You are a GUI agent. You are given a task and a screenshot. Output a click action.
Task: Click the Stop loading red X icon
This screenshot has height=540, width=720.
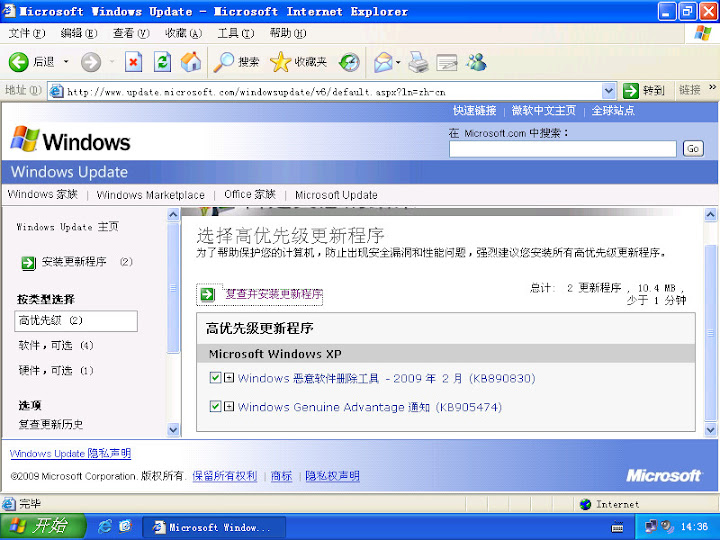(x=133, y=62)
